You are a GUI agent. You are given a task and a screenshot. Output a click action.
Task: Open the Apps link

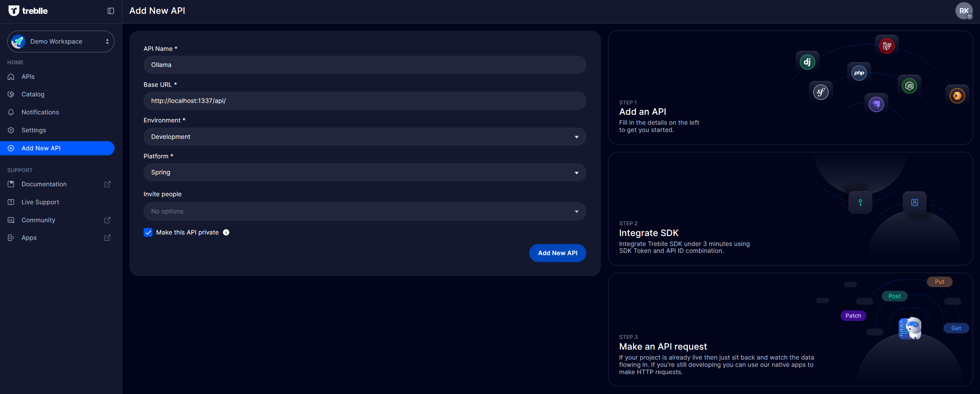(x=57, y=238)
